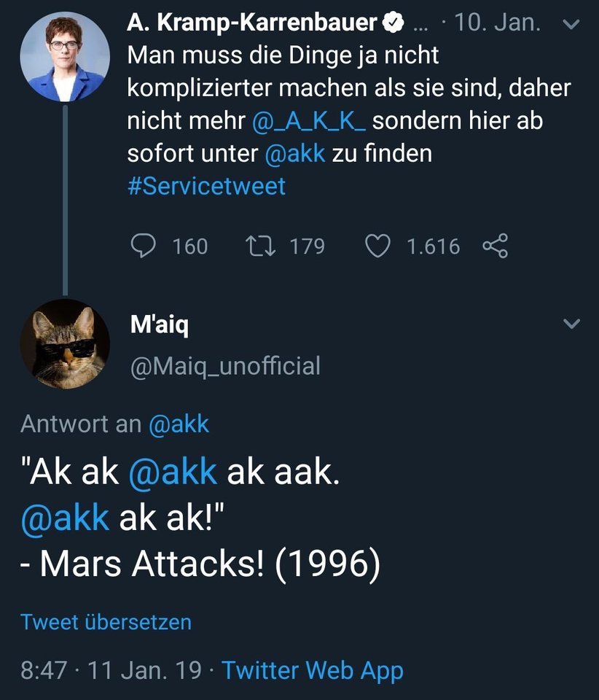Click the @akk link after 'Antwort an'

(x=179, y=424)
